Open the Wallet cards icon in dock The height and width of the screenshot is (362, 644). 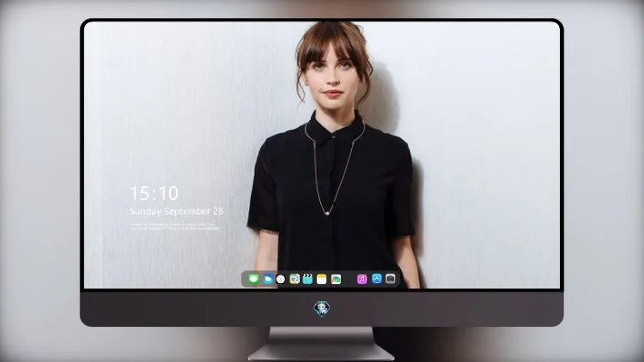click(x=336, y=279)
